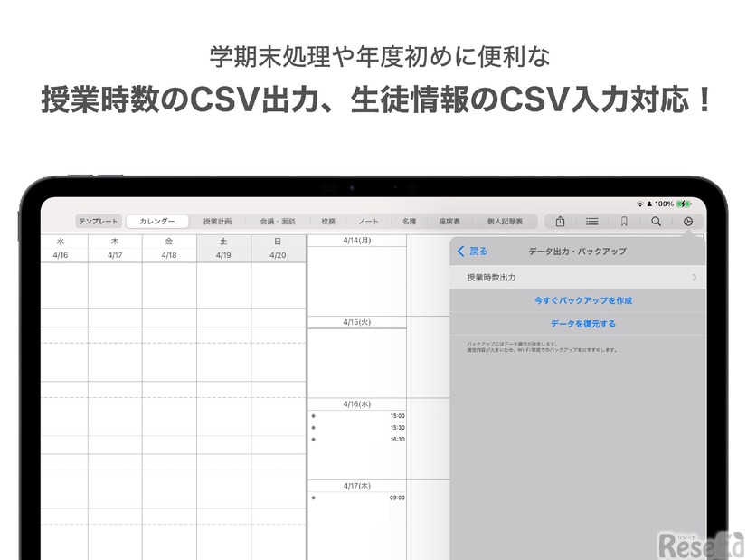
Task: Select the bullet next to the 15:00 event
Action: (312, 417)
